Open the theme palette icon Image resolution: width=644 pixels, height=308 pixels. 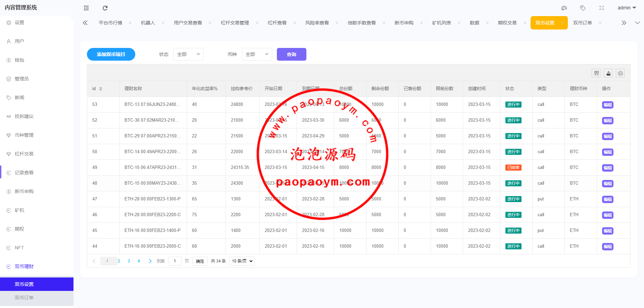564,8
